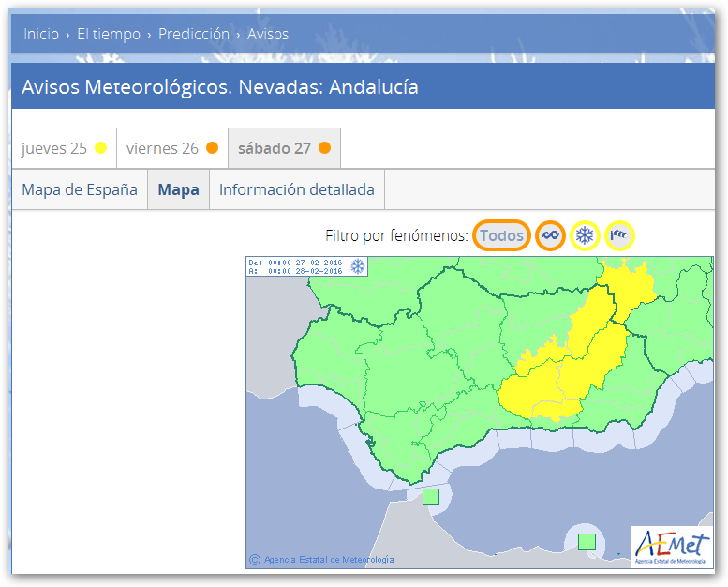Select the snowflake filter in the phenomena row
Screen dimensions: 728x587
click(x=585, y=235)
